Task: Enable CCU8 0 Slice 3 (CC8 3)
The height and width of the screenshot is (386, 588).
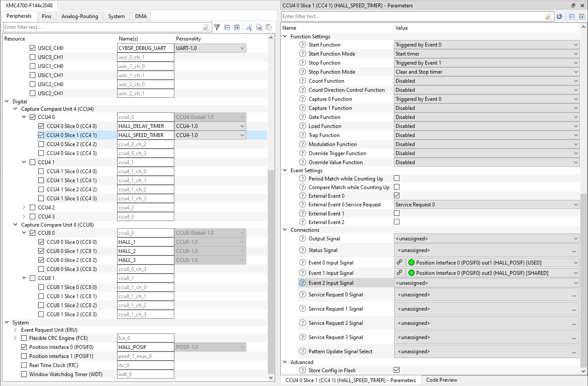Action: 41,269
